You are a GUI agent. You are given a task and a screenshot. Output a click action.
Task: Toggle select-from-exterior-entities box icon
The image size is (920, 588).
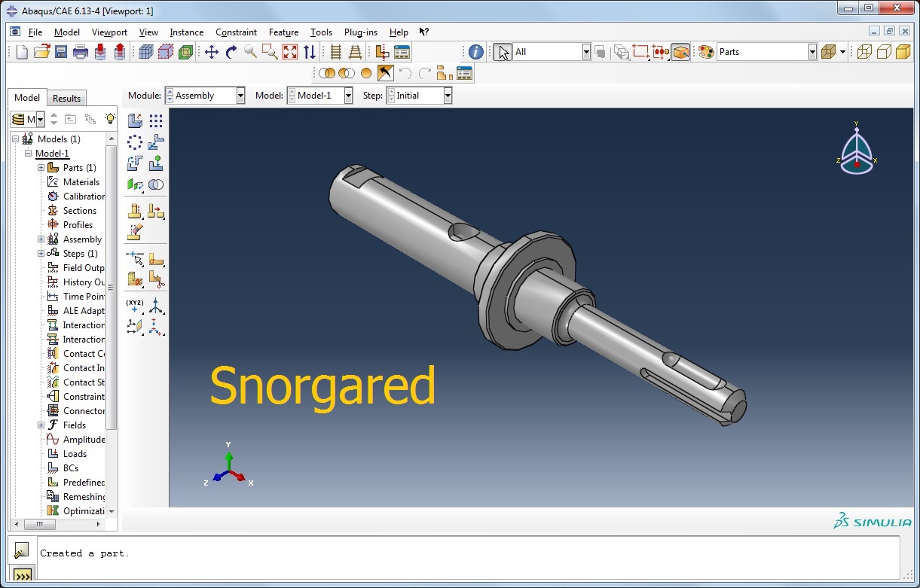point(680,52)
